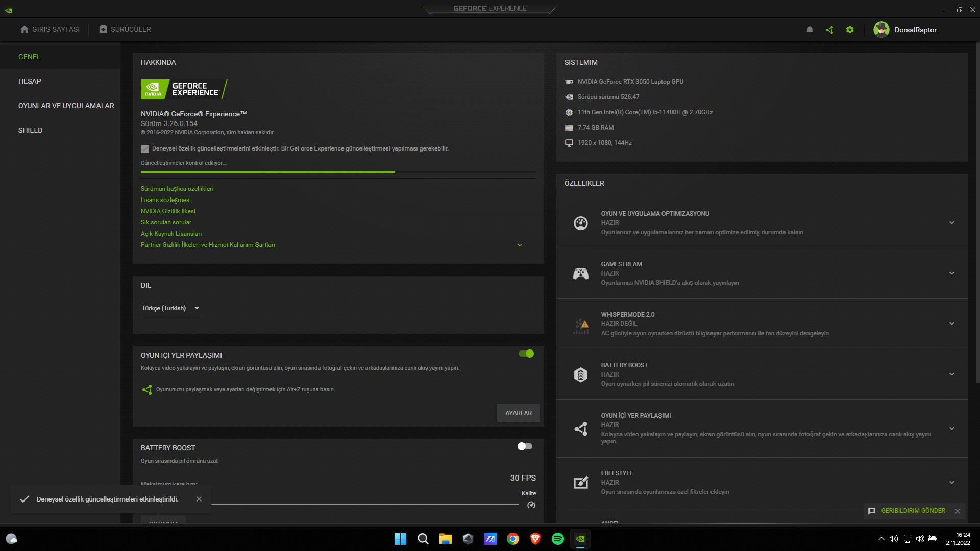The image size is (980, 551).
Task: Open Spotify from the taskbar
Action: [x=558, y=539]
